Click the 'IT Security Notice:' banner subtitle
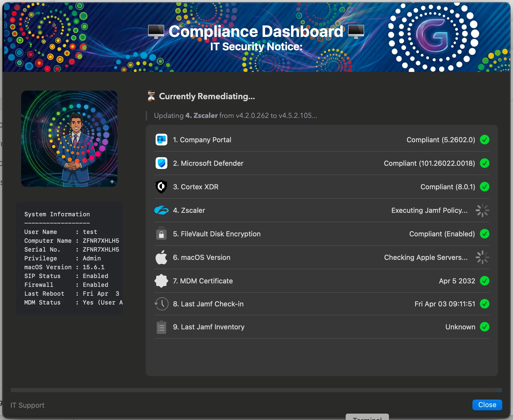Image resolution: width=513 pixels, height=420 pixels. 256,47
